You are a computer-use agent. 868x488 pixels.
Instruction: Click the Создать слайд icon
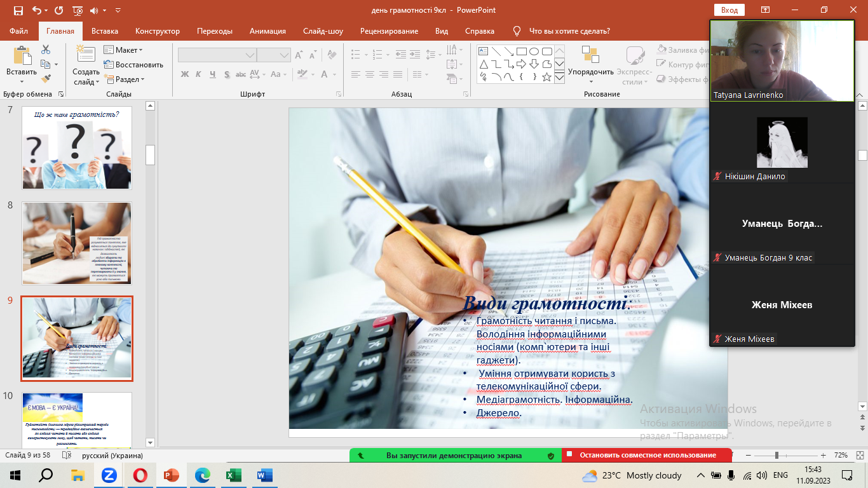point(86,55)
